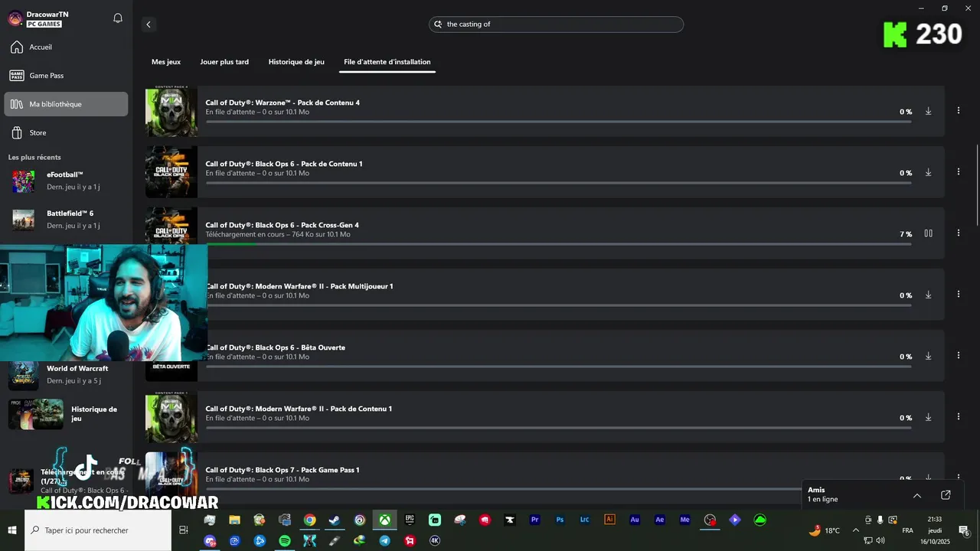Open more options for Modern Warfare II Pack Multijoueur 1
The image size is (980, 551).
coord(958,295)
